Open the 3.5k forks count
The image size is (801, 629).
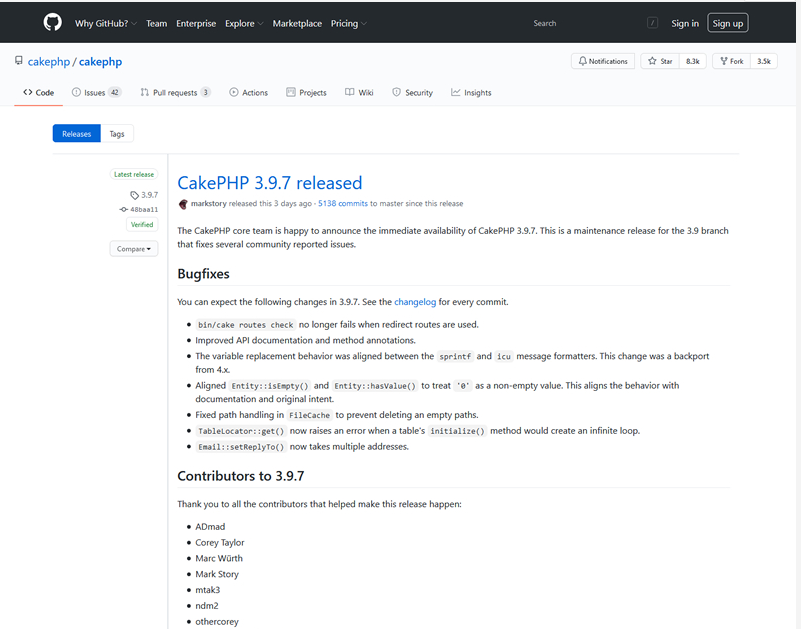coord(764,61)
